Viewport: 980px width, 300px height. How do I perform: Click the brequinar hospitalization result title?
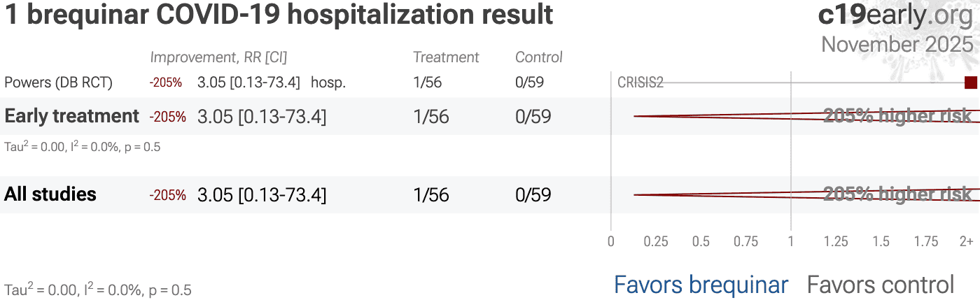coord(279,15)
